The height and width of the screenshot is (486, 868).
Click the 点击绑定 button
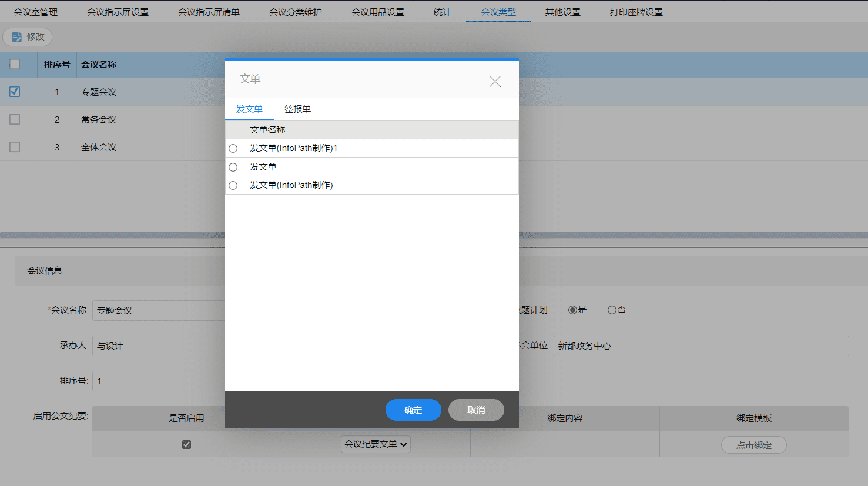[754, 445]
